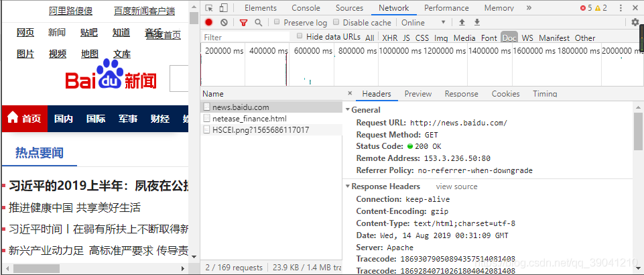644x275 pixels.
Task: Filter requests by Manifest
Action: [x=554, y=38]
